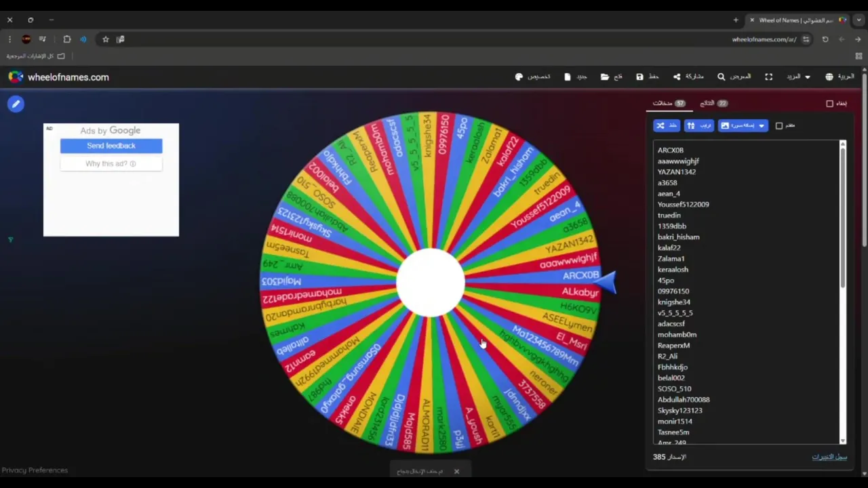
Task: Expand the browser tab search chevron
Action: tap(859, 20)
